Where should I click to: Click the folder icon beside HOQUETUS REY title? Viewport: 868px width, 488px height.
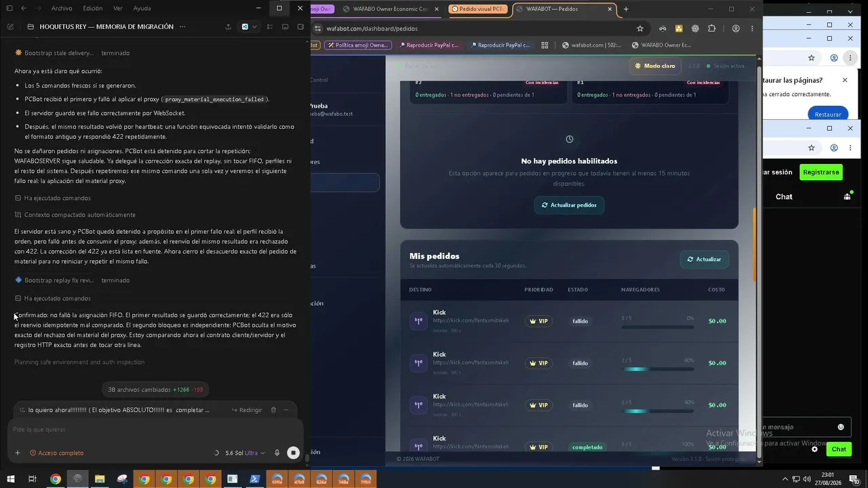[31, 26]
